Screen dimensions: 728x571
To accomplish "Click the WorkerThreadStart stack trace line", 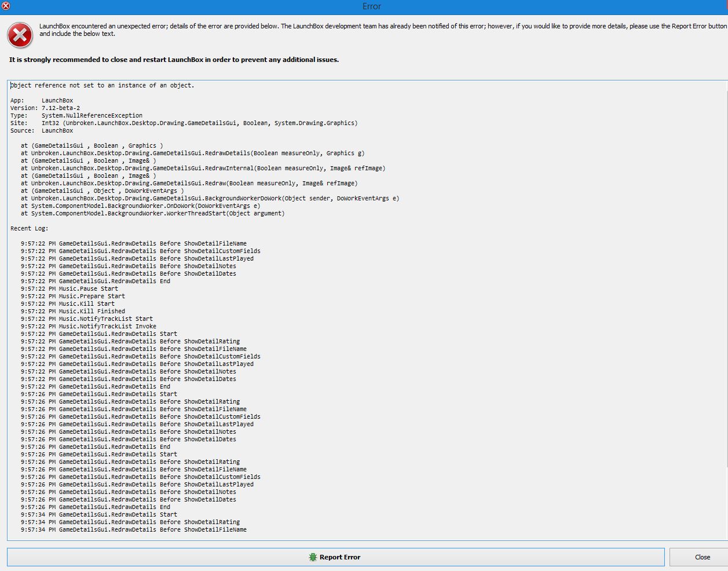I will 153,213.
